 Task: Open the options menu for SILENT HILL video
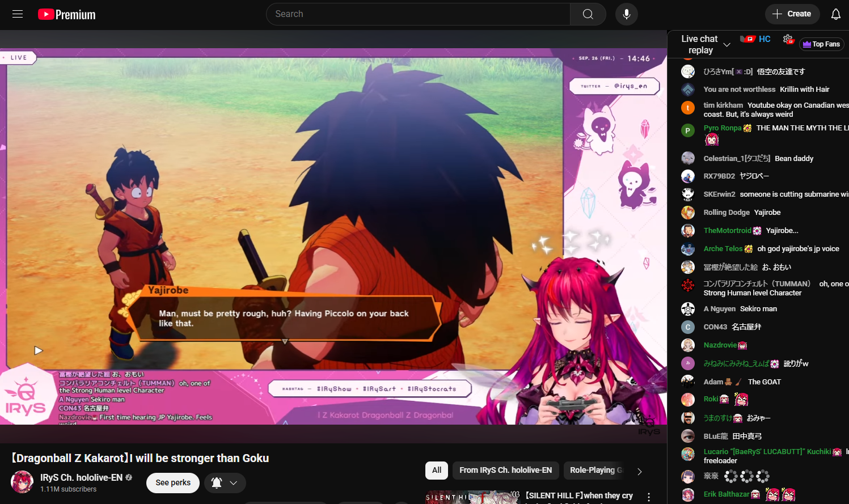click(649, 497)
